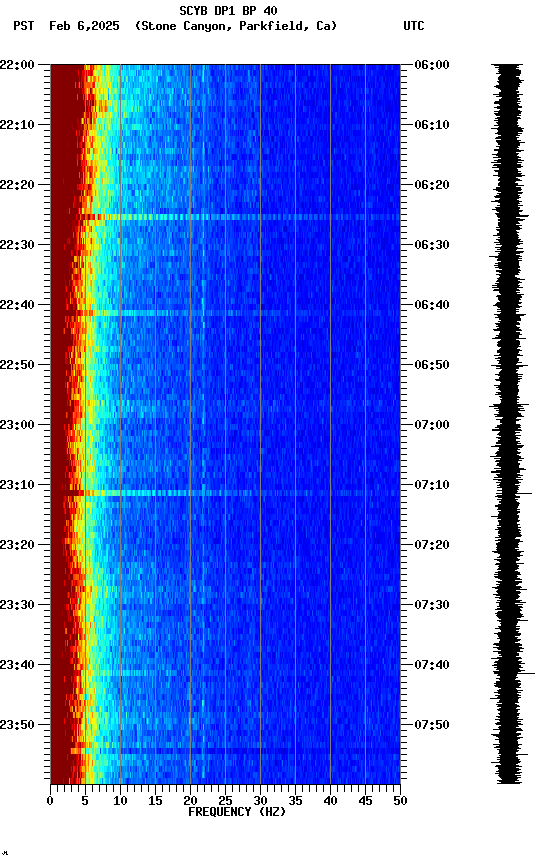Click the broadband event streak near 23:11

225,493
